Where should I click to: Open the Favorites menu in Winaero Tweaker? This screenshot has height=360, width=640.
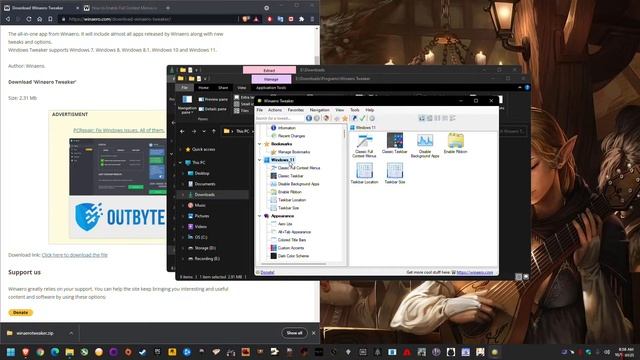[x=296, y=110]
